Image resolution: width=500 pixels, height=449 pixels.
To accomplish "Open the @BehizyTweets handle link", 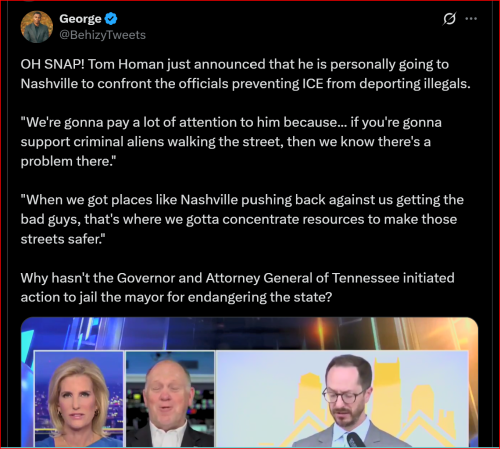I will 103,35.
